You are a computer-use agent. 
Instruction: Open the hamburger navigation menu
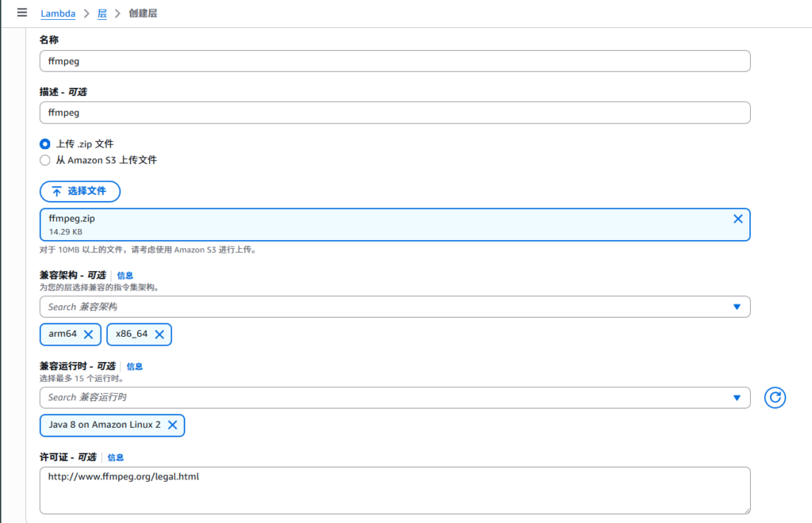click(22, 13)
